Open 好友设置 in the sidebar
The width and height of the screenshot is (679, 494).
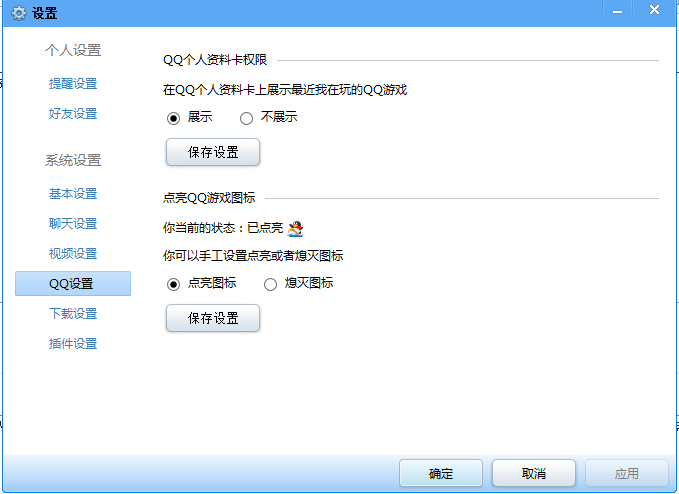coord(73,113)
